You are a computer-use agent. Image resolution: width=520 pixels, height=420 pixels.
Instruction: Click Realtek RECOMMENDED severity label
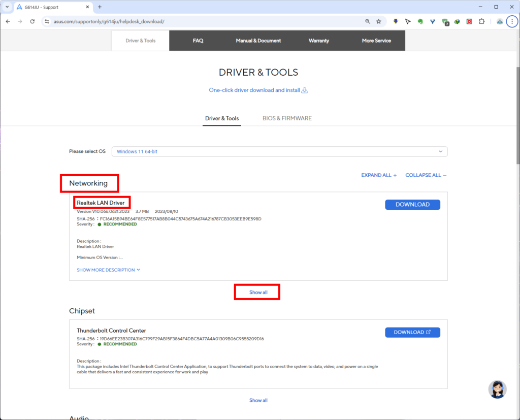[x=120, y=224]
